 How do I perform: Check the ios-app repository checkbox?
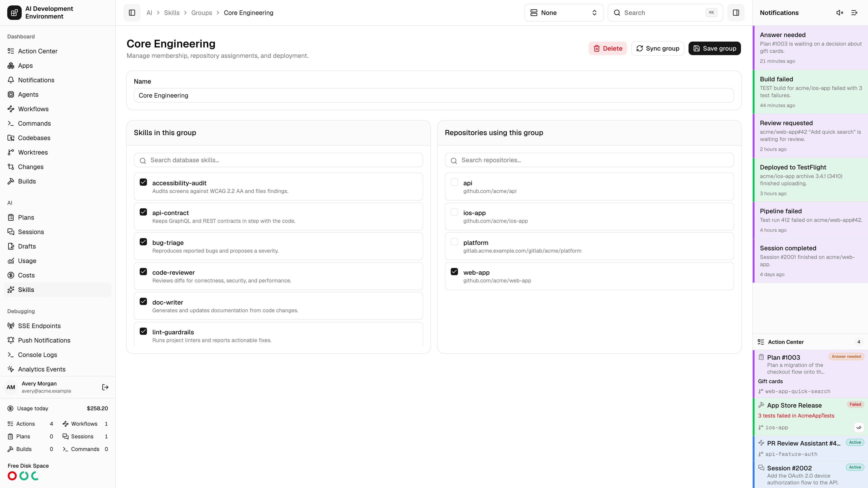(454, 212)
